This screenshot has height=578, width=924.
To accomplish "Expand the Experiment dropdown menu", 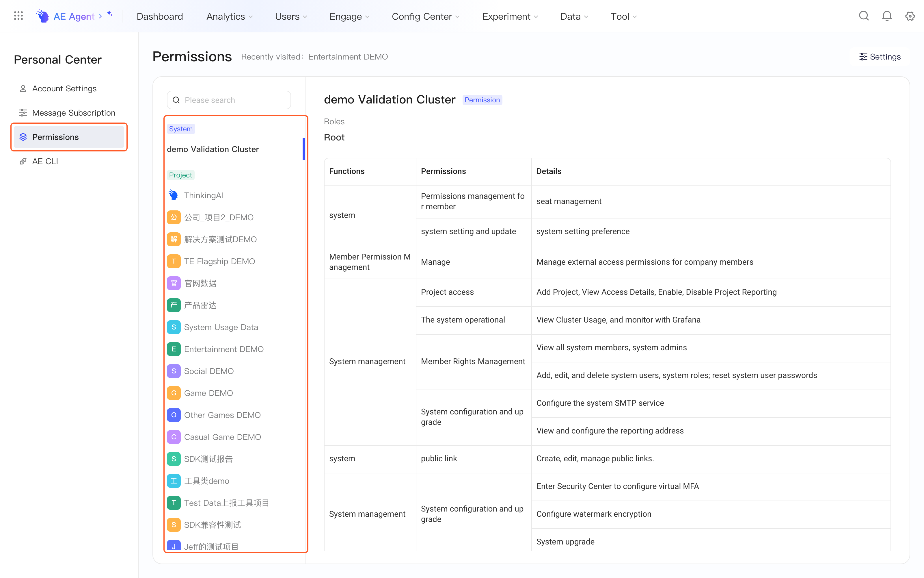I will click(x=510, y=16).
